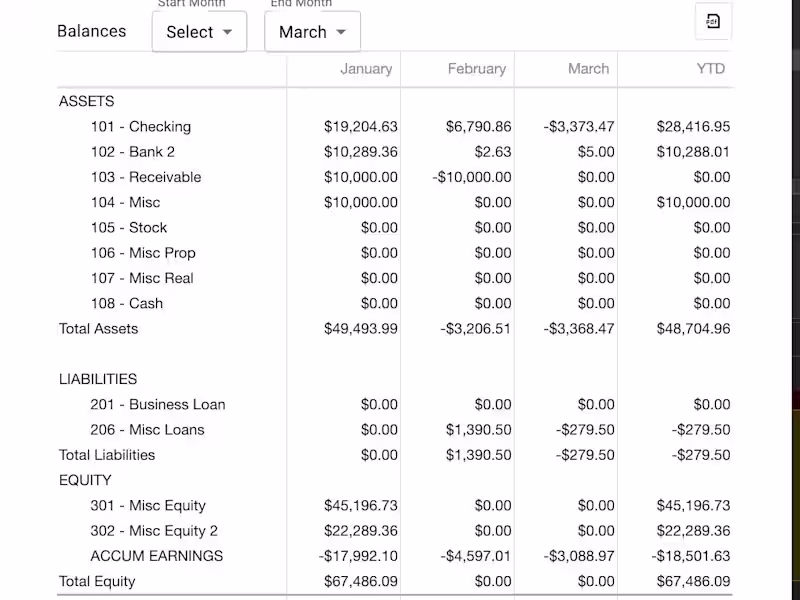The height and width of the screenshot is (600, 800).
Task: Select the 201 - Business Loan row
Action: 157,405
